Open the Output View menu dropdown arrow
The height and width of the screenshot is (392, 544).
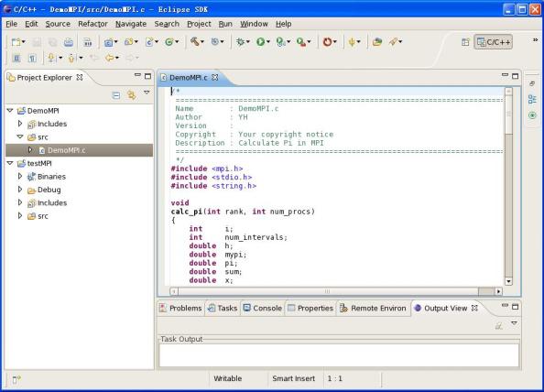pyautogui.click(x=514, y=323)
